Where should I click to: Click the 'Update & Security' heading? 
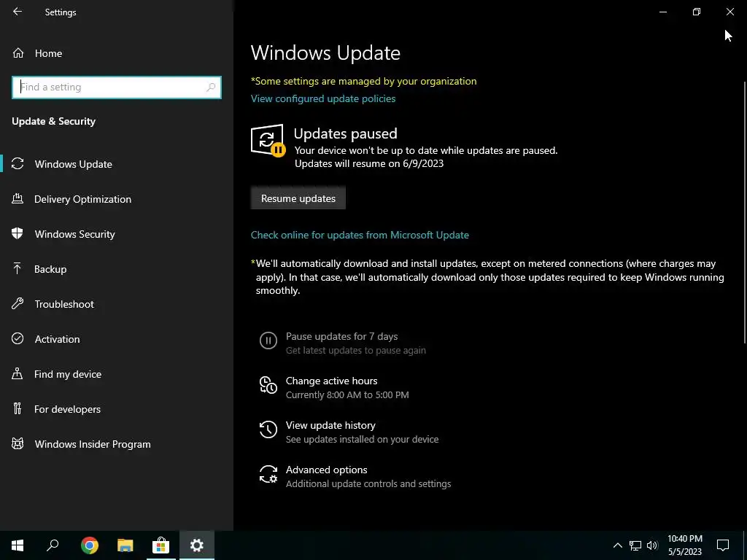point(54,121)
